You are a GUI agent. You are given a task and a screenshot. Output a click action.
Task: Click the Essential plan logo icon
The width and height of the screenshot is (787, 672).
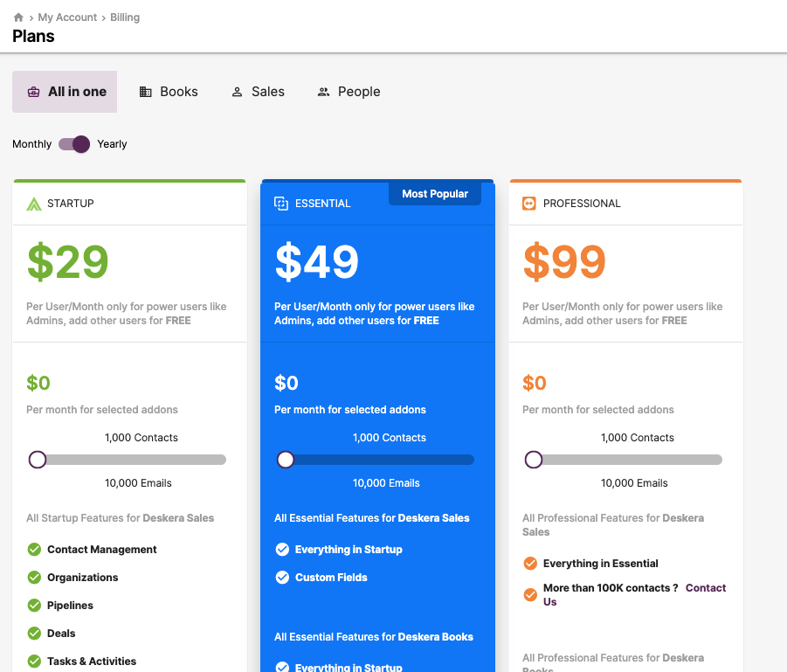[281, 204]
